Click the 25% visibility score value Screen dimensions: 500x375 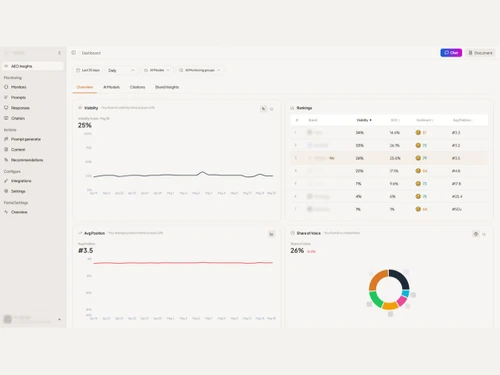click(x=85, y=125)
